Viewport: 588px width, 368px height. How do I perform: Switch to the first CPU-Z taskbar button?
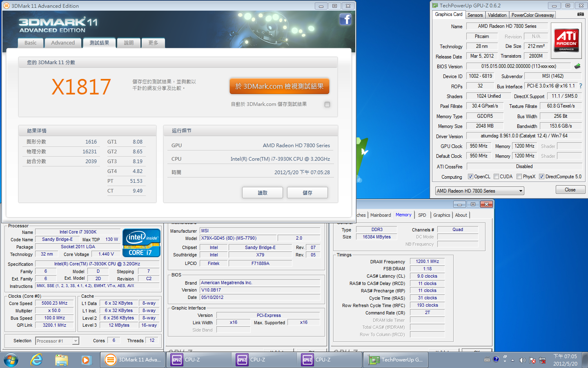(199, 360)
